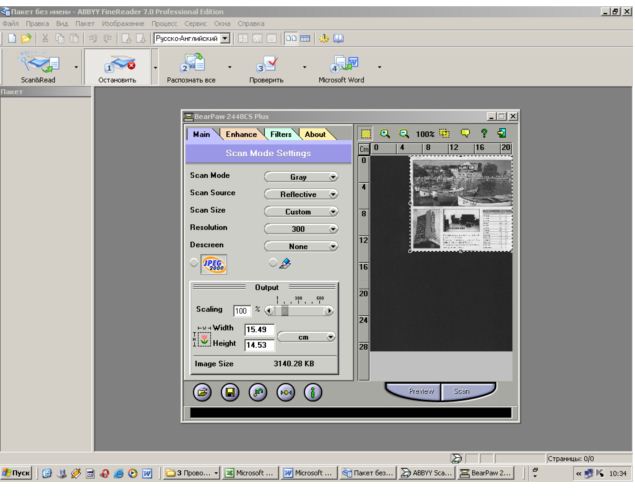Click the round reset arrow icon in scanner
635x496 pixels.
[x=258, y=392]
